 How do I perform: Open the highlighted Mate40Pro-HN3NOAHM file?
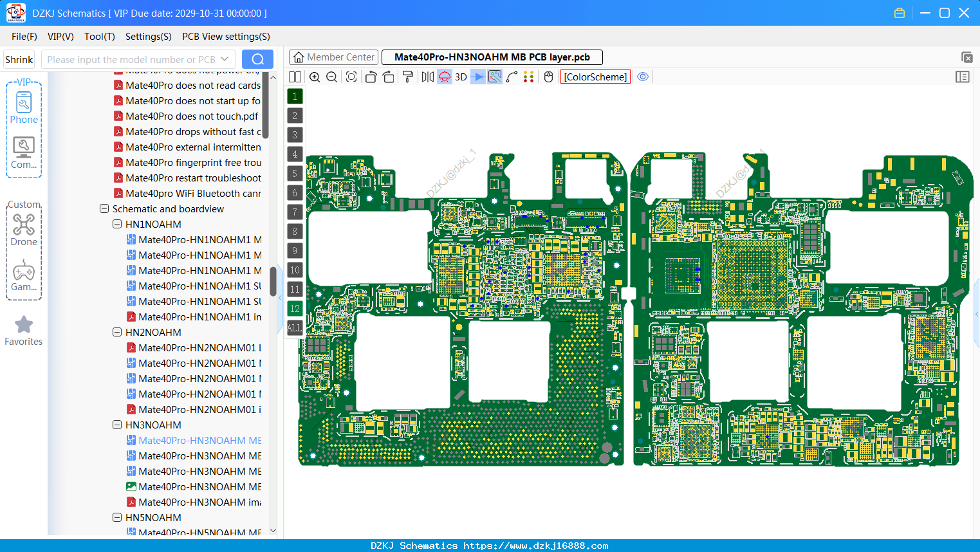pyautogui.click(x=194, y=441)
